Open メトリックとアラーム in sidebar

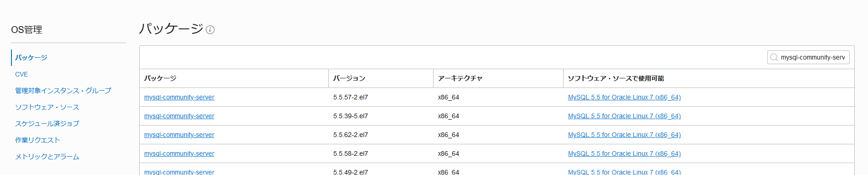[47, 157]
